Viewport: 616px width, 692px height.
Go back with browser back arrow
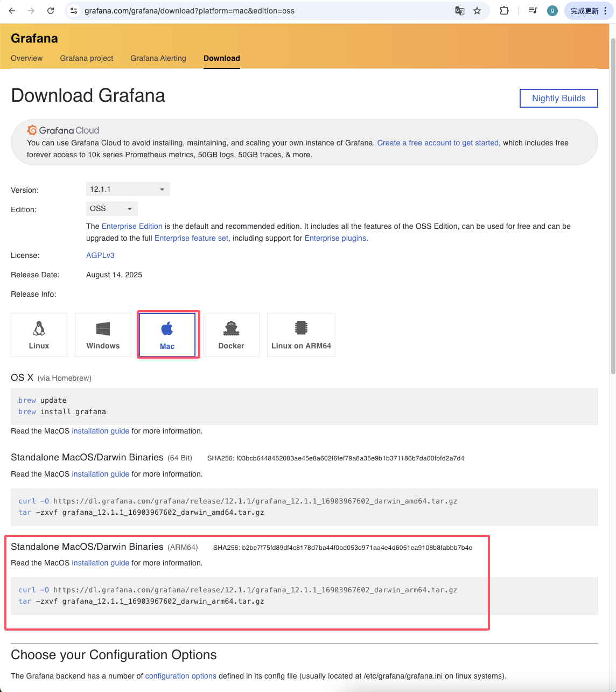[x=12, y=11]
